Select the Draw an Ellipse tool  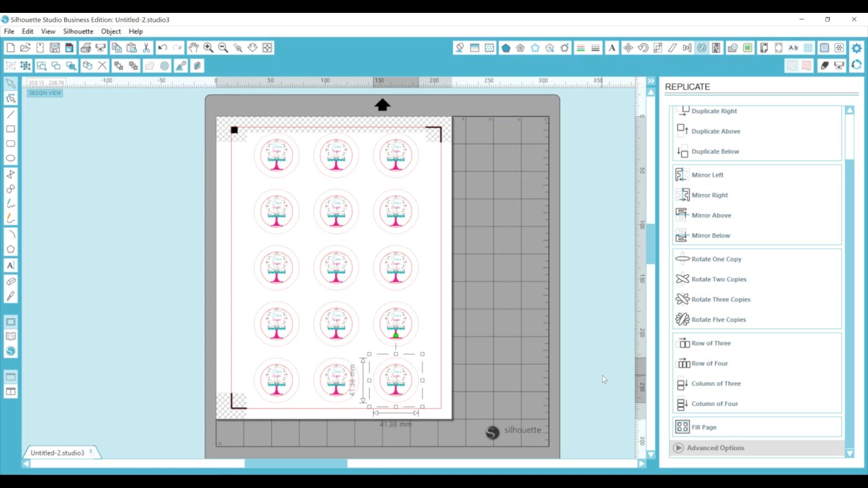point(10,159)
